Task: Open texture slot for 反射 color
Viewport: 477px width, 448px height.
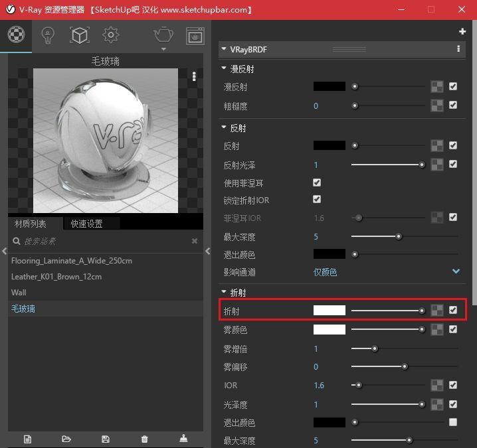Action: coord(437,145)
